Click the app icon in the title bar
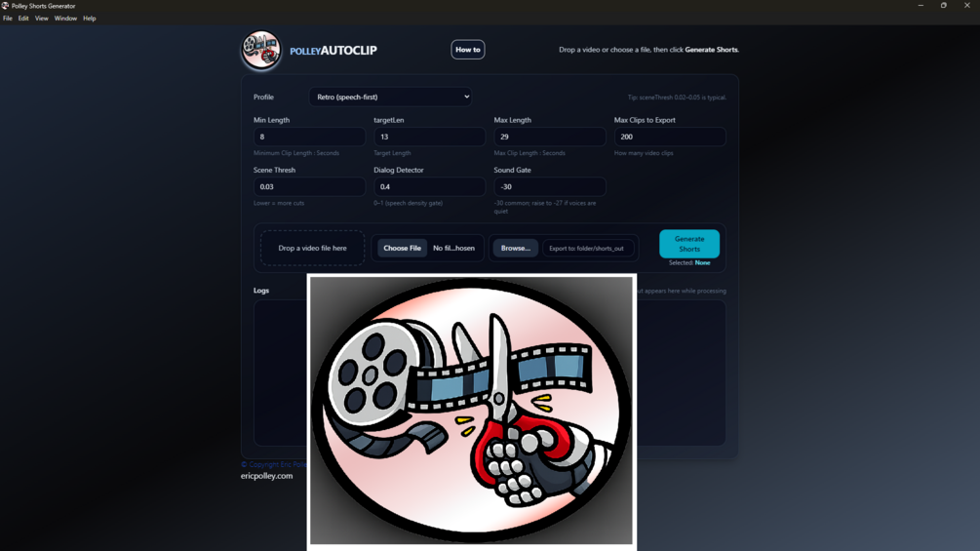The width and height of the screenshot is (980, 551). pyautogui.click(x=5, y=6)
